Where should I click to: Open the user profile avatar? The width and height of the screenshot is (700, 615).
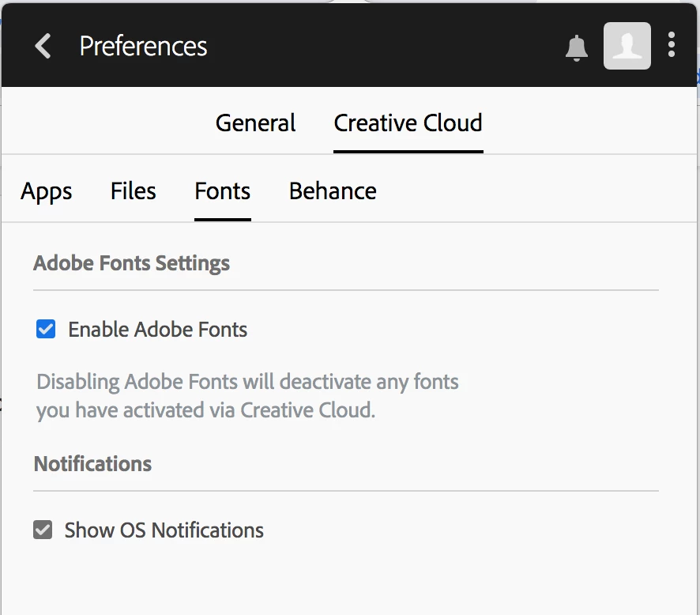point(627,46)
